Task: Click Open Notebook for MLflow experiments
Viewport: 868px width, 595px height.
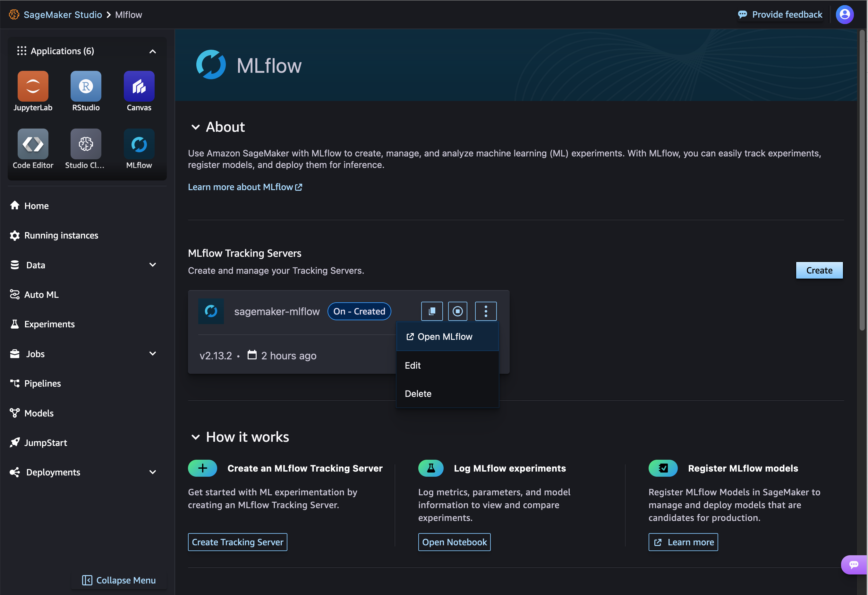Action: click(455, 542)
